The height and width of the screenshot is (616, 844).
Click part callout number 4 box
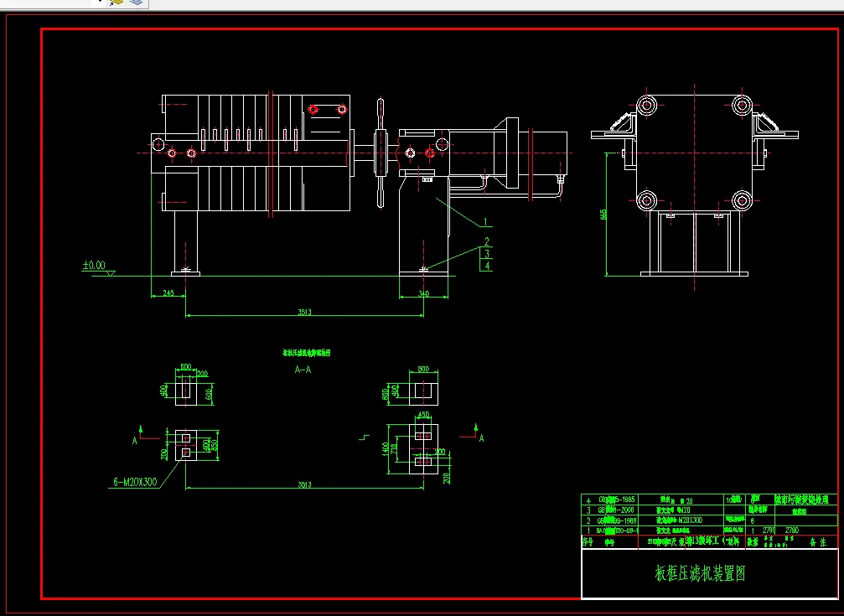[487, 266]
